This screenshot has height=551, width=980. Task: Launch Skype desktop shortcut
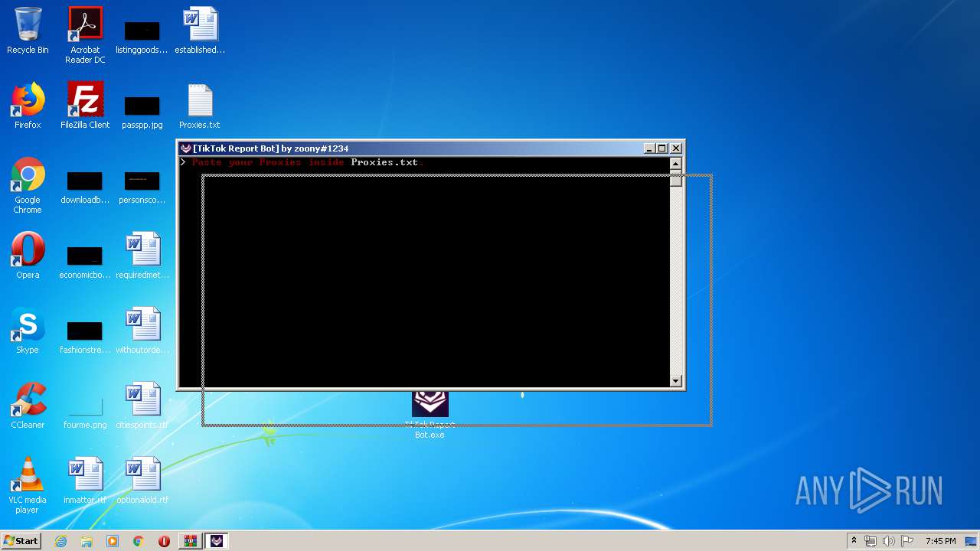point(28,331)
